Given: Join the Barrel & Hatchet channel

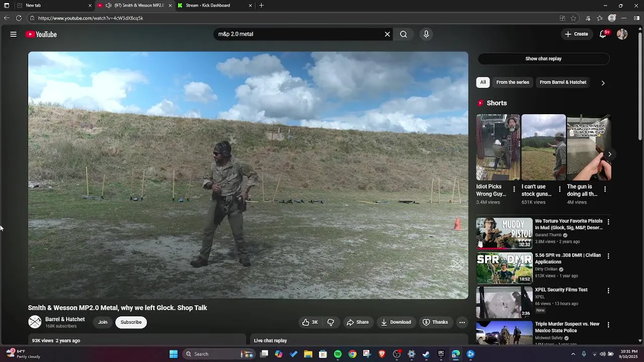Looking at the screenshot, I should coord(103,322).
